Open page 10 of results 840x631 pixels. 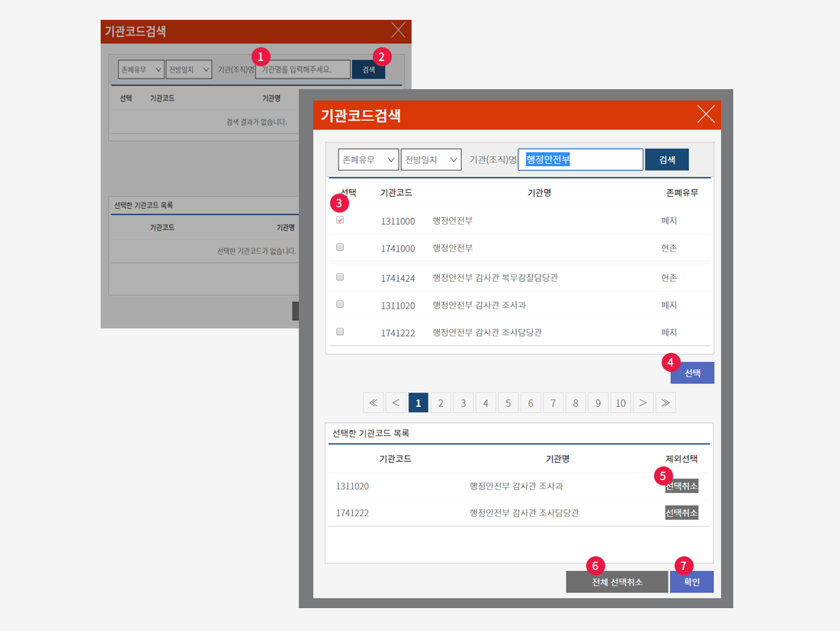(620, 402)
